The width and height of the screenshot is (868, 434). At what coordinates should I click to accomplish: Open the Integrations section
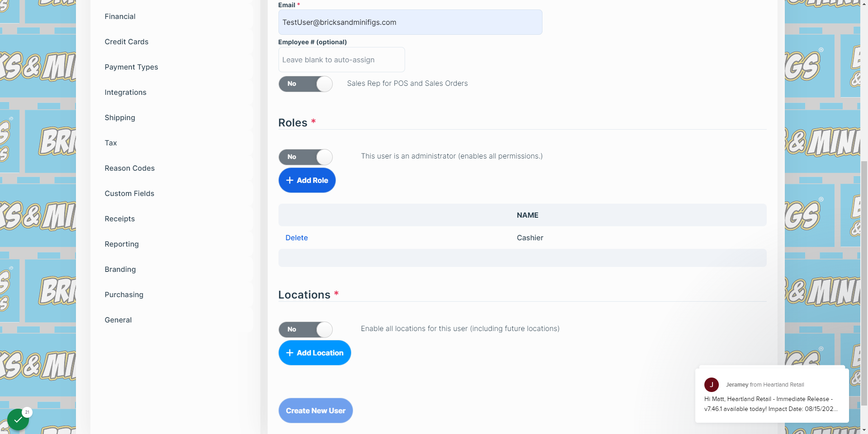(x=125, y=92)
